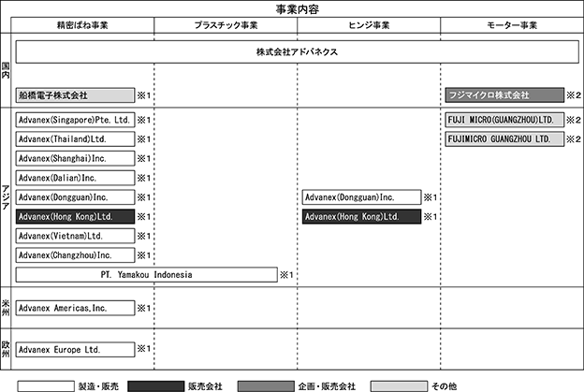Click the ※1 note beside PT. Yamakou Indonesia
584x392 pixels.
coord(286,275)
